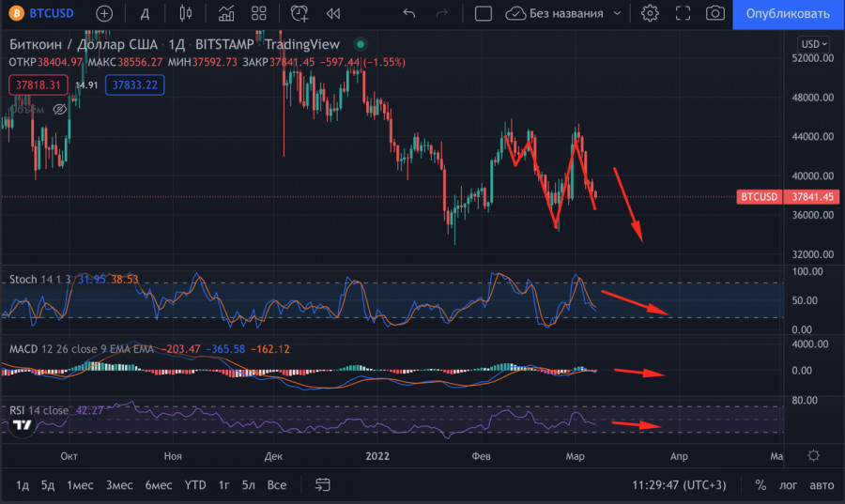
Task: Select the Все date range
Action: [x=277, y=485]
